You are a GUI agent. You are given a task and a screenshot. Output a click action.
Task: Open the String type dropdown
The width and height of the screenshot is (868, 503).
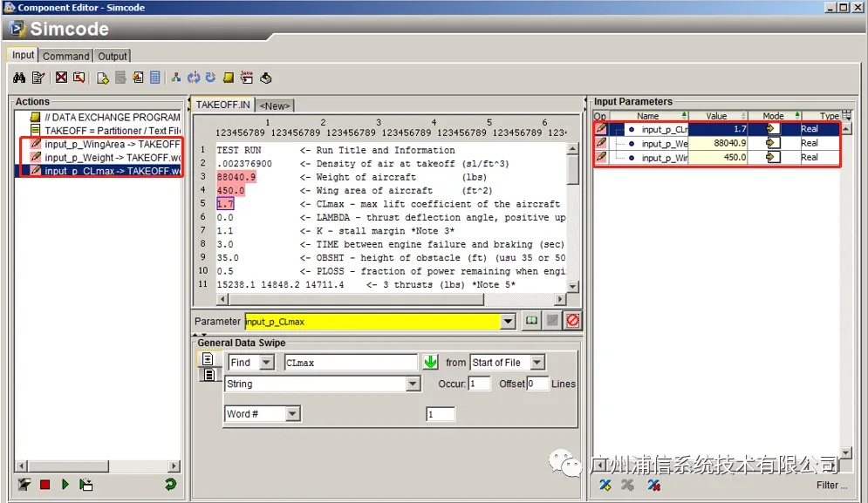coord(413,384)
